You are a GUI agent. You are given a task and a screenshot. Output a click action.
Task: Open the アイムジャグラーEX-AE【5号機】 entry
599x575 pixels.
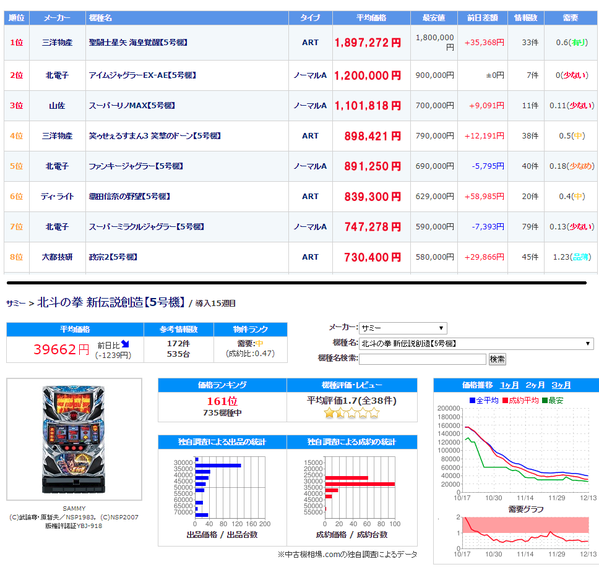pos(142,75)
